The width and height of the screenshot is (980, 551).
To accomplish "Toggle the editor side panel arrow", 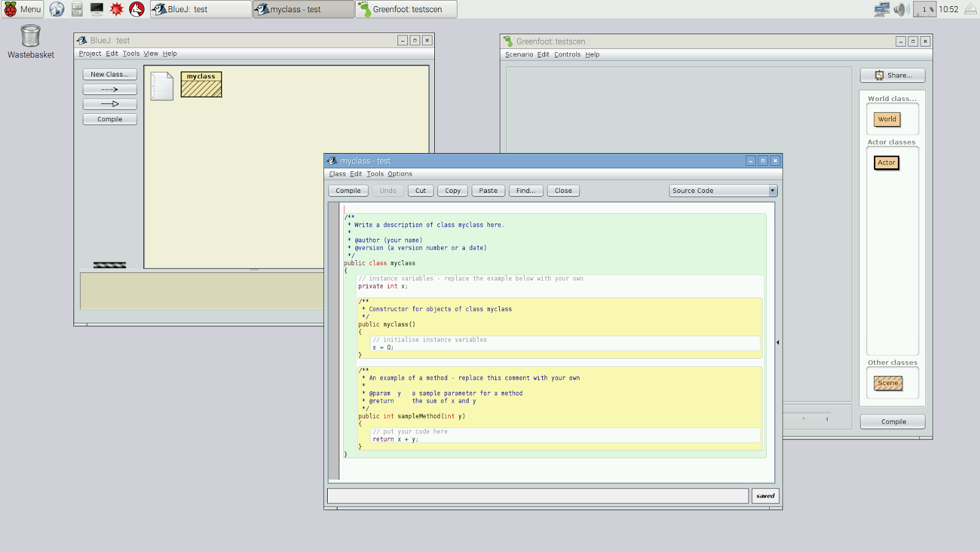I will [778, 342].
